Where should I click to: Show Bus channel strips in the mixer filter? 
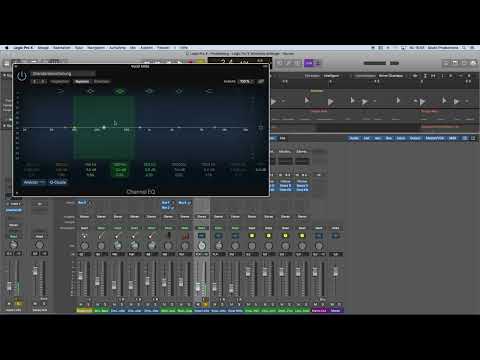389,138
